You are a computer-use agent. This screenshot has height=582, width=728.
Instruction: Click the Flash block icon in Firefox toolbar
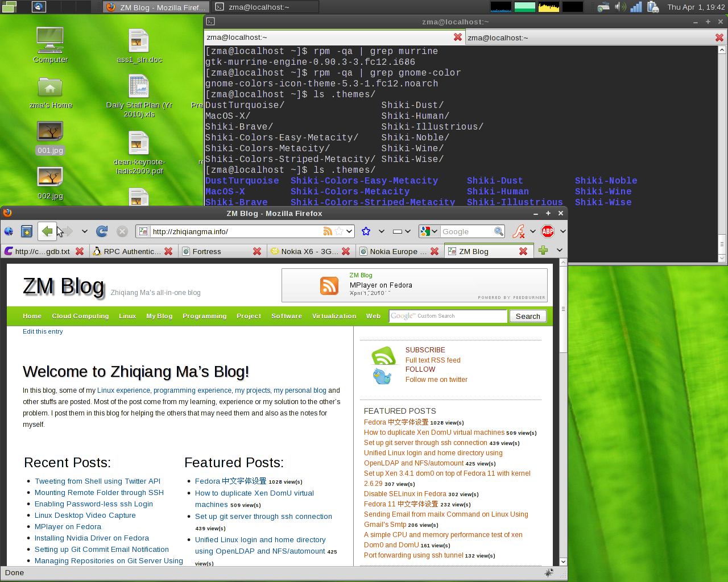(518, 231)
